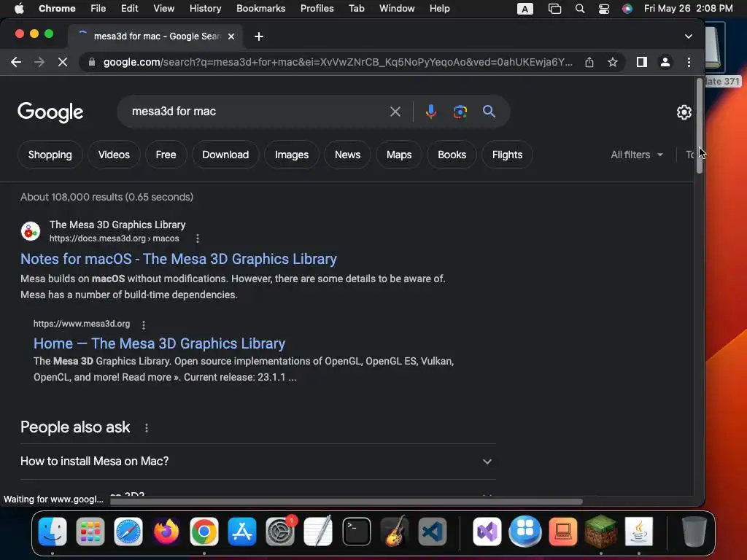
Task: Open the Chrome profile avatar icon
Action: tap(665, 62)
